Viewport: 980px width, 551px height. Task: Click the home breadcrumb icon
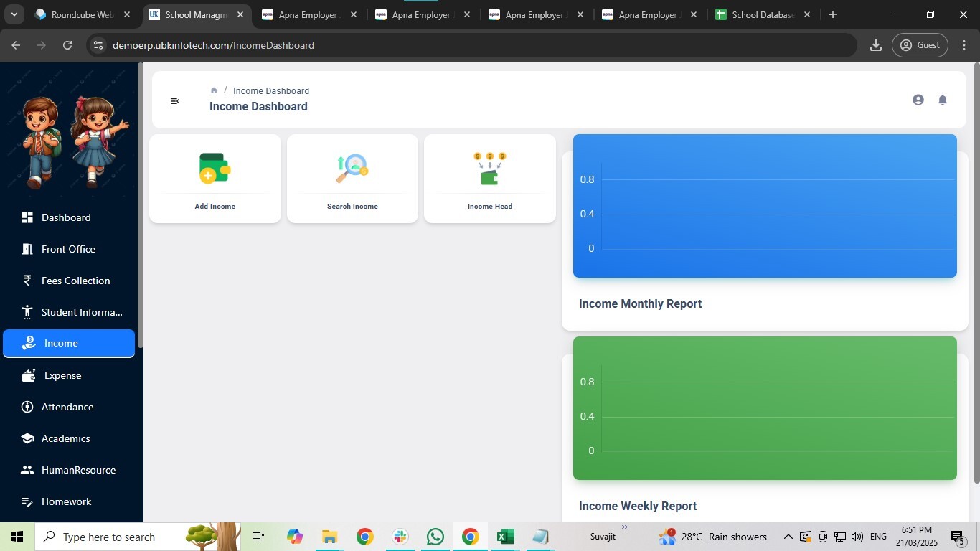pyautogui.click(x=214, y=90)
